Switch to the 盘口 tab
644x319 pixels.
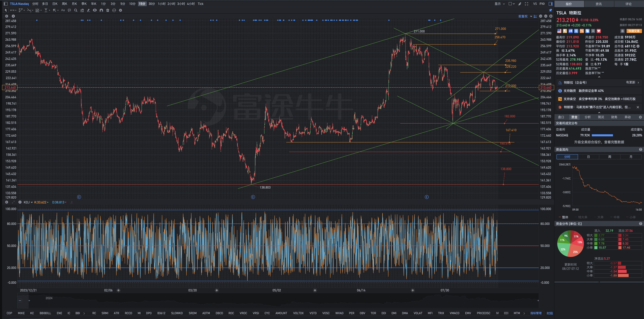click(x=561, y=117)
